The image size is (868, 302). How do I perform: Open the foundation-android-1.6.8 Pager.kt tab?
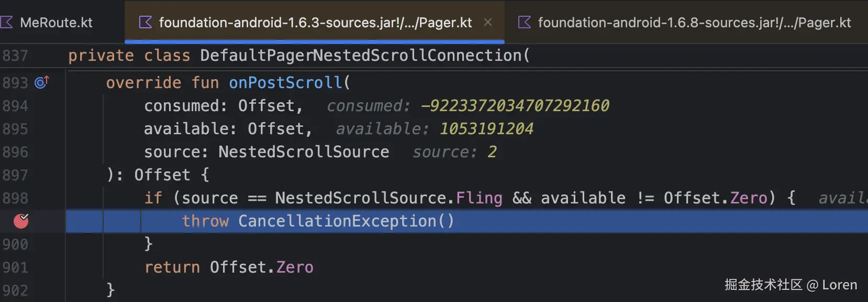pyautogui.click(x=694, y=23)
